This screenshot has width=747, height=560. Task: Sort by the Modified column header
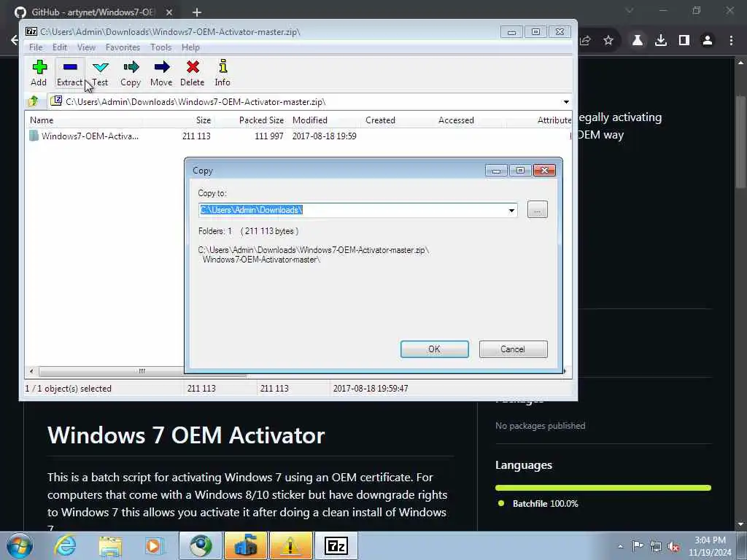(309, 120)
